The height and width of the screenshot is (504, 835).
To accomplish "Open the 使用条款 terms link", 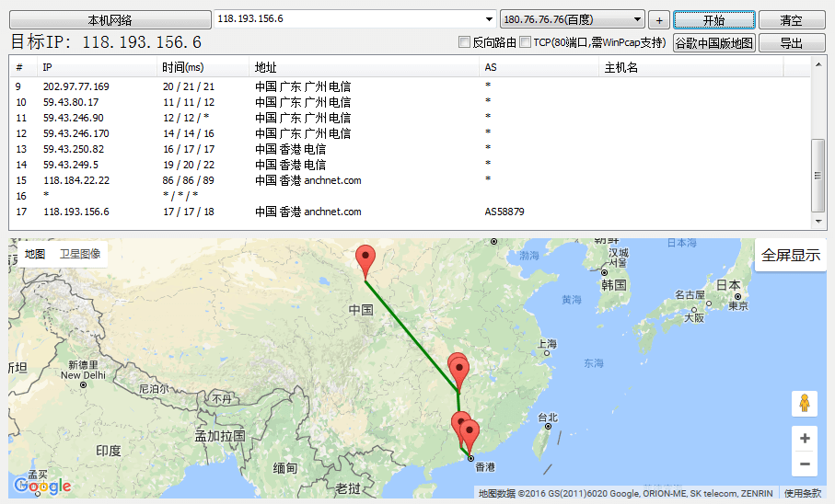I will [803, 493].
